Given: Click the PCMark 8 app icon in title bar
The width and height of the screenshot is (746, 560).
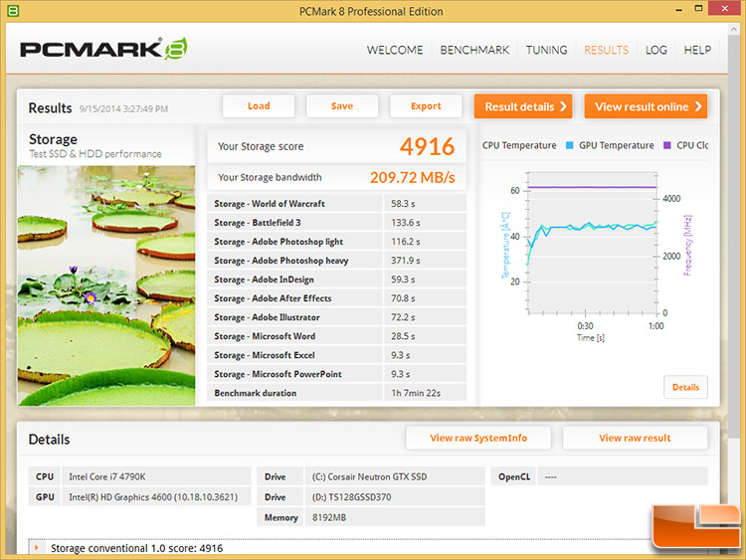Looking at the screenshot, I should (13, 11).
